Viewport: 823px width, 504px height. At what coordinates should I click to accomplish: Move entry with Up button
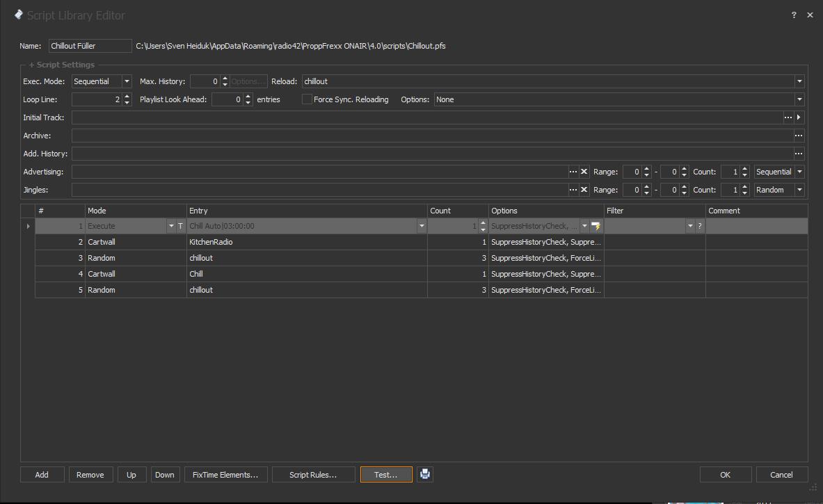(x=131, y=475)
